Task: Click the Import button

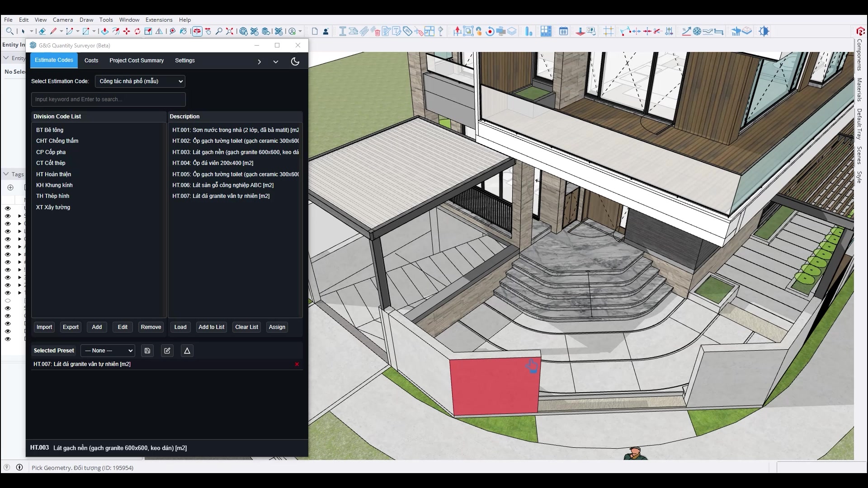Action: [x=44, y=327]
